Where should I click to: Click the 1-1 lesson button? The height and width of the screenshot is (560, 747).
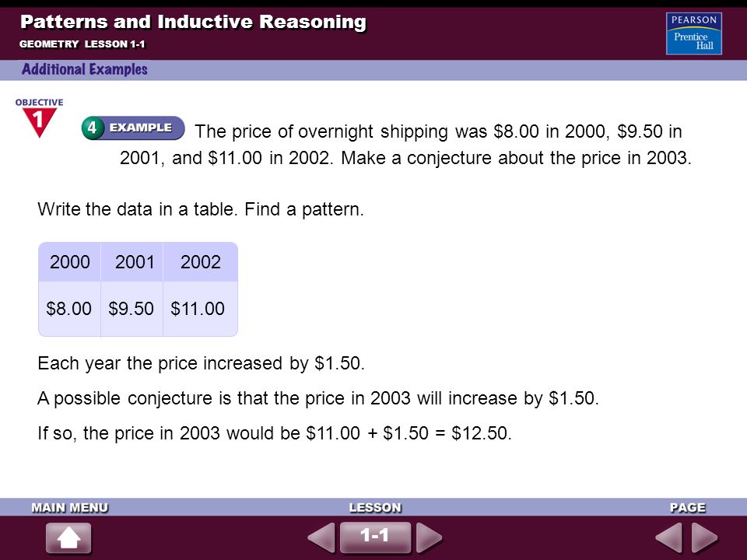point(375,537)
